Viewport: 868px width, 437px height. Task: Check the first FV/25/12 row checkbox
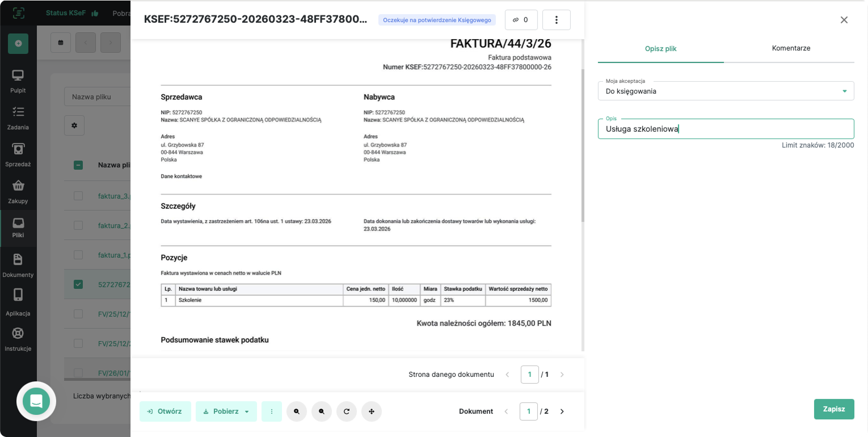point(78,314)
